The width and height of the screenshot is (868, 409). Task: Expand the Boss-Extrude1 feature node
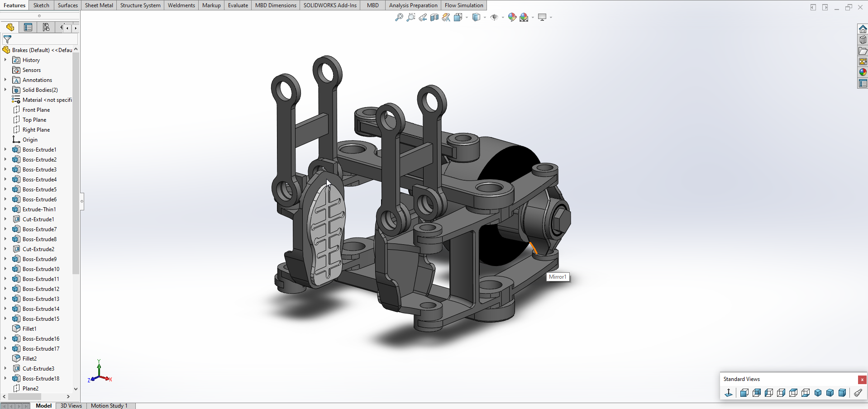[5, 150]
